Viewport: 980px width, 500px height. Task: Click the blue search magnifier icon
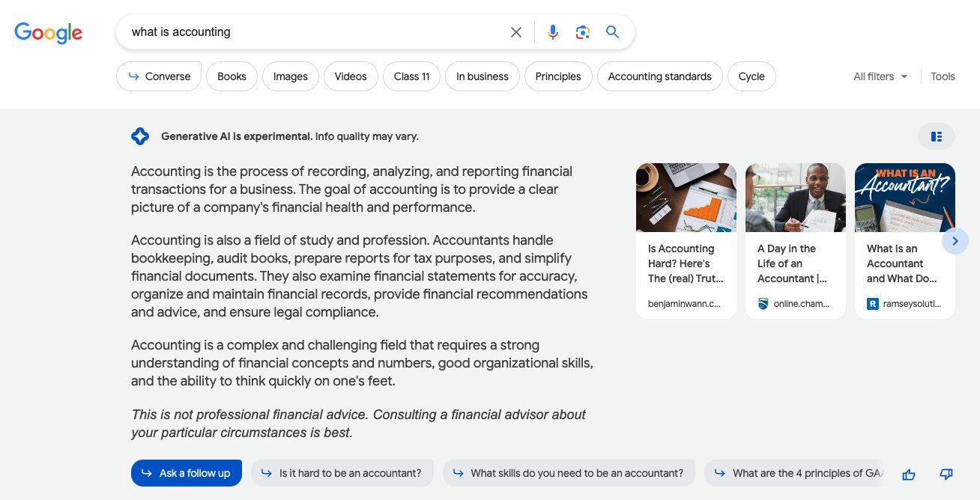[x=612, y=32]
